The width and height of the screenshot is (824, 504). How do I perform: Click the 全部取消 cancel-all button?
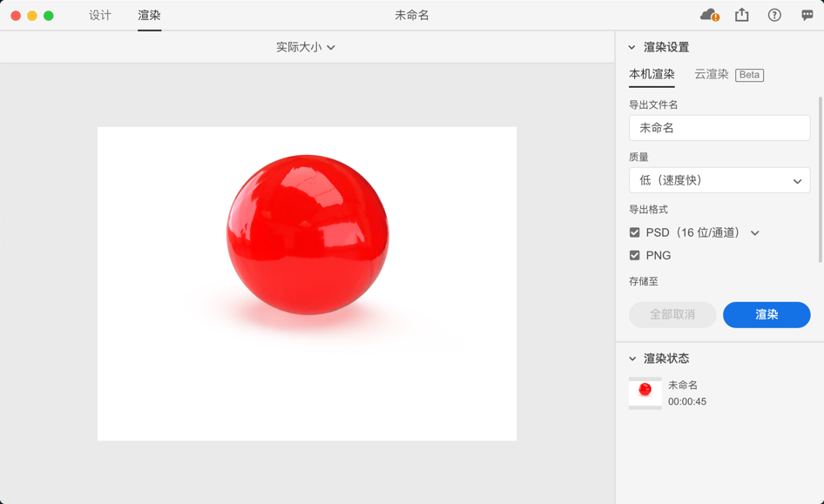coord(672,314)
